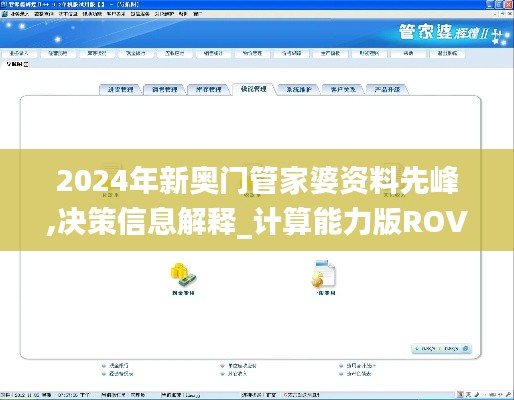
Task: Open the 产品升级 tab
Action: pos(387,89)
